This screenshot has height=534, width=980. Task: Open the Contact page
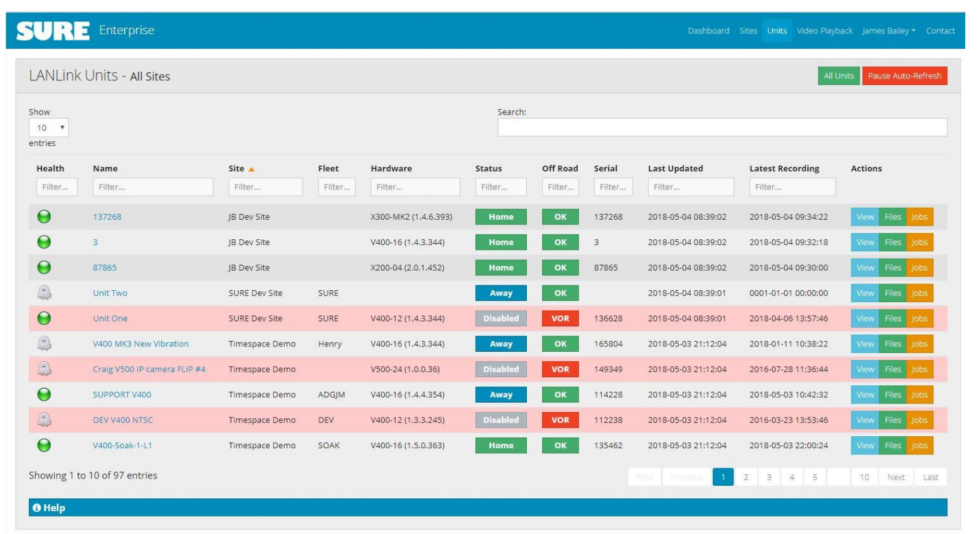point(941,31)
